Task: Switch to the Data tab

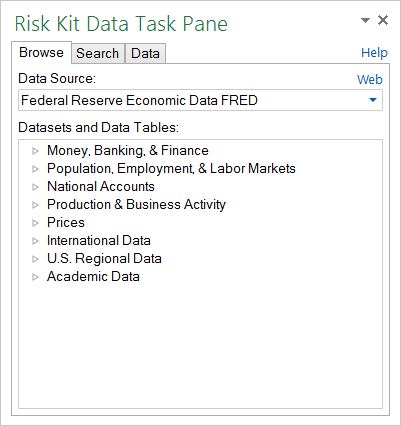Action: coord(145,53)
